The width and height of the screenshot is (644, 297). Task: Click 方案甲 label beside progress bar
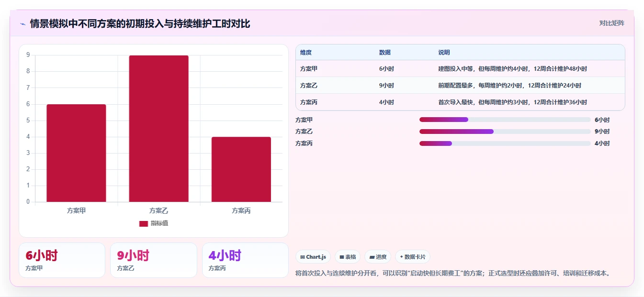click(304, 120)
